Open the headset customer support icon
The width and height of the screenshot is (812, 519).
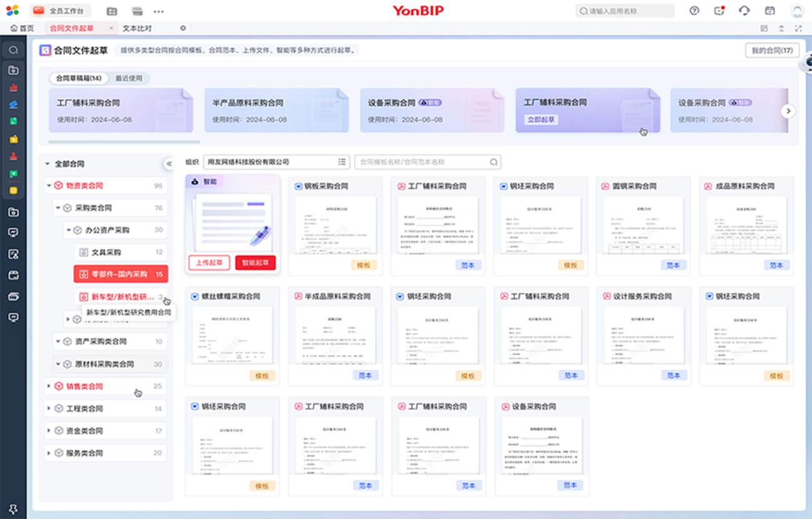coord(744,11)
